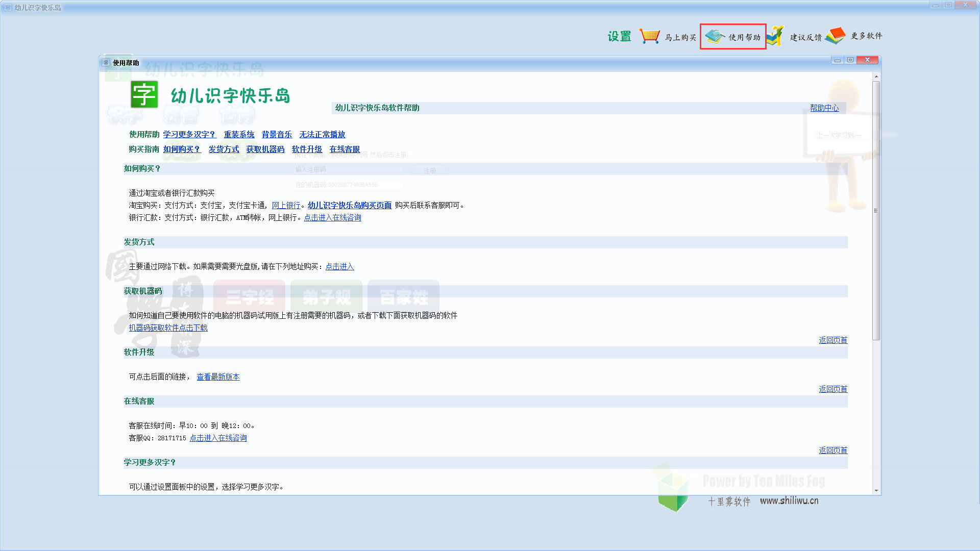980x551 pixels.
Task: Click the 客服QQ：28171715 text
Action: pyautogui.click(x=157, y=438)
